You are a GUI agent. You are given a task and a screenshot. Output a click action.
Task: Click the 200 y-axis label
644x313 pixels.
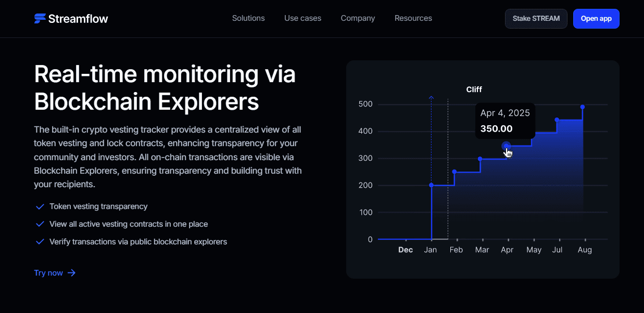tap(365, 185)
